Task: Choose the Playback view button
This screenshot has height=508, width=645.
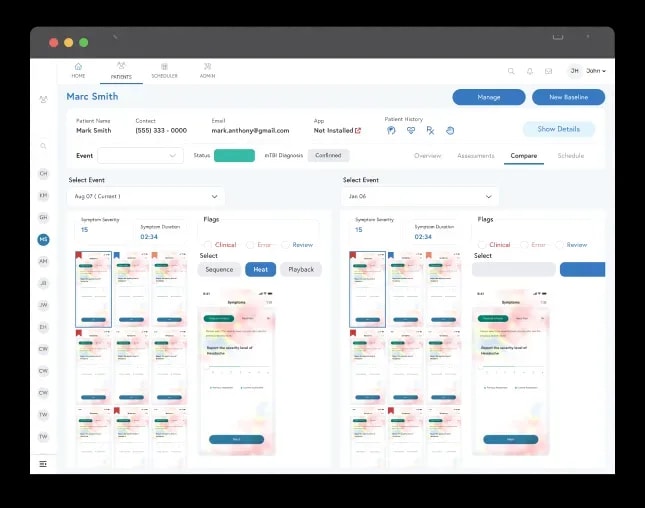Action: click(301, 269)
